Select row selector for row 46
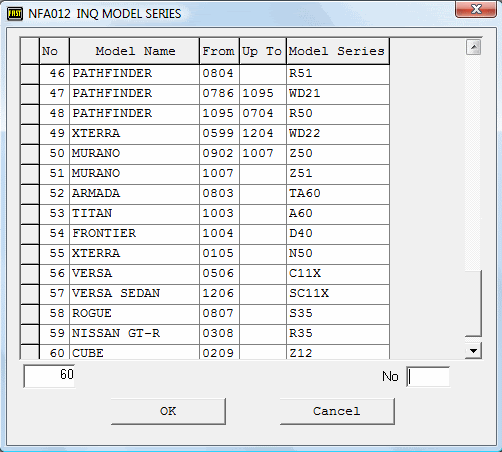 [x=30, y=74]
